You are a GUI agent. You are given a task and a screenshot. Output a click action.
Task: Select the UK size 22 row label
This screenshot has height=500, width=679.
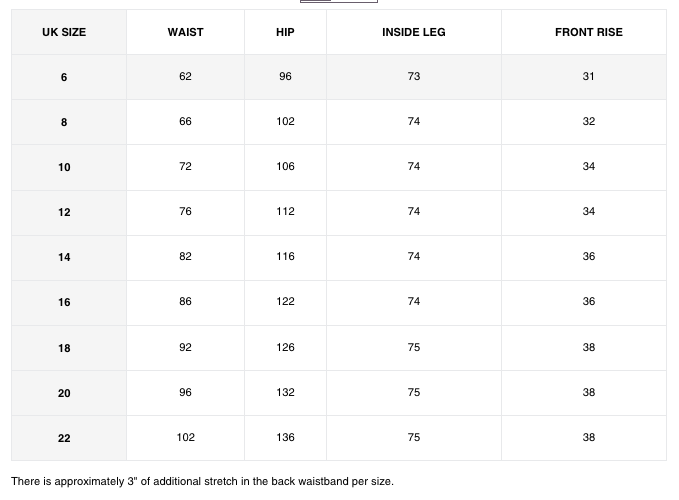pyautogui.click(x=64, y=438)
